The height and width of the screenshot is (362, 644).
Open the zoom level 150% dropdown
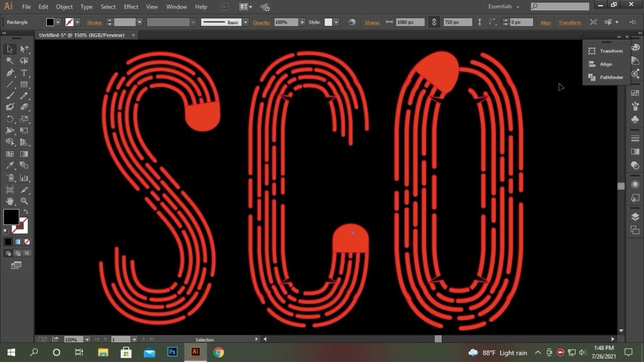pos(87,339)
